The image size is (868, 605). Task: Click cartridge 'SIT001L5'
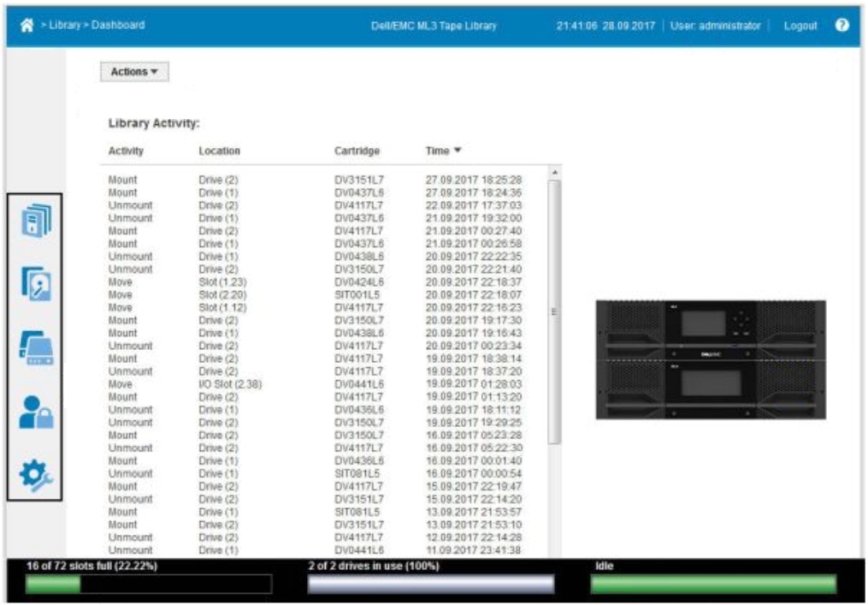click(x=357, y=294)
